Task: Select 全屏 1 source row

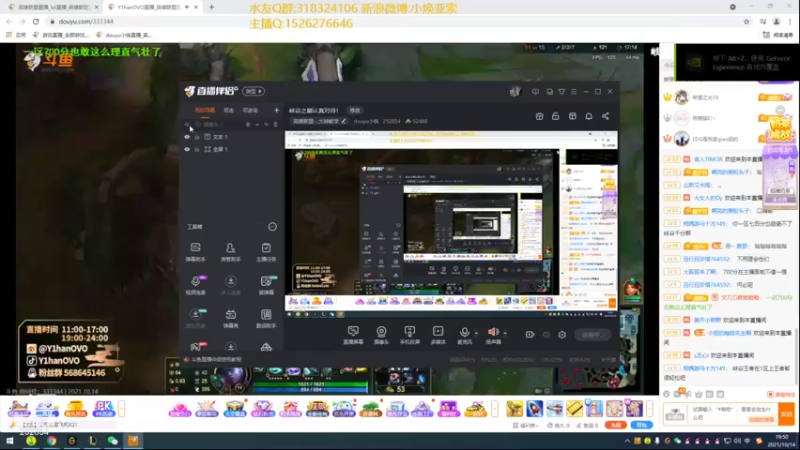Action: click(x=231, y=149)
